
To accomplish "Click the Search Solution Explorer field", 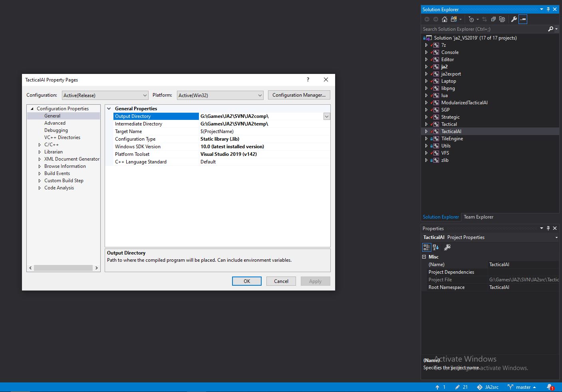I will tap(485, 29).
